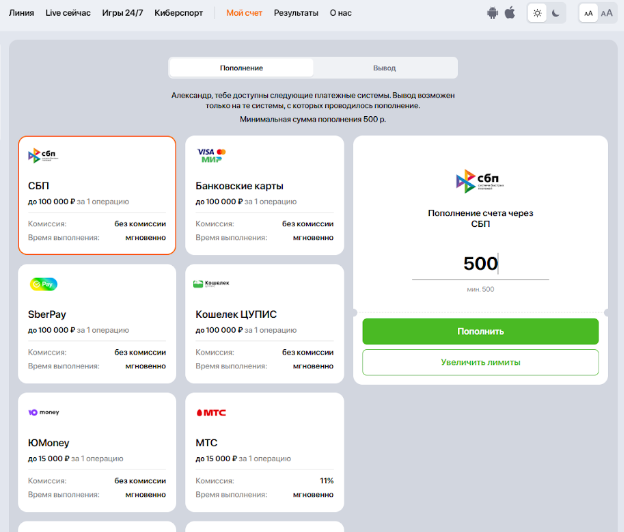Viewport: 624px width, 532px height.
Task: Choose the Банковские карты payment method
Action: coord(265,195)
